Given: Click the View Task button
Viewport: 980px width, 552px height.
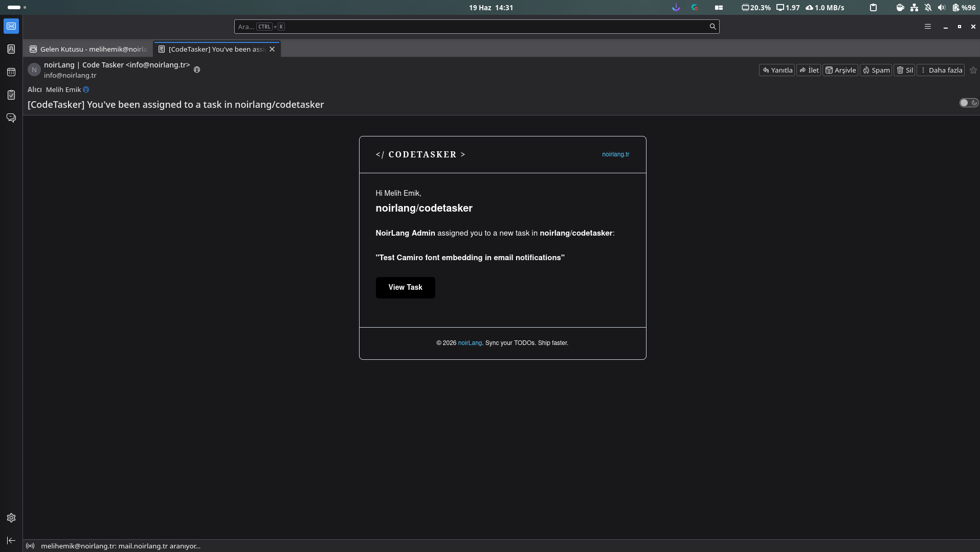Looking at the screenshot, I should (x=405, y=288).
